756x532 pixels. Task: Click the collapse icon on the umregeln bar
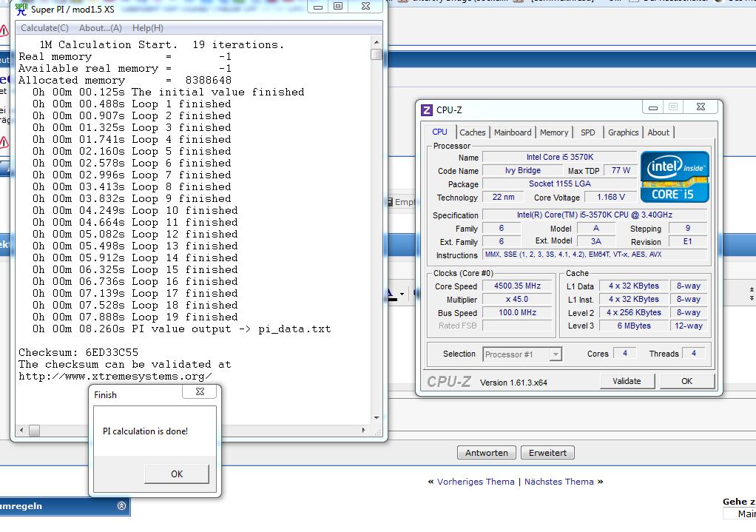point(121,505)
